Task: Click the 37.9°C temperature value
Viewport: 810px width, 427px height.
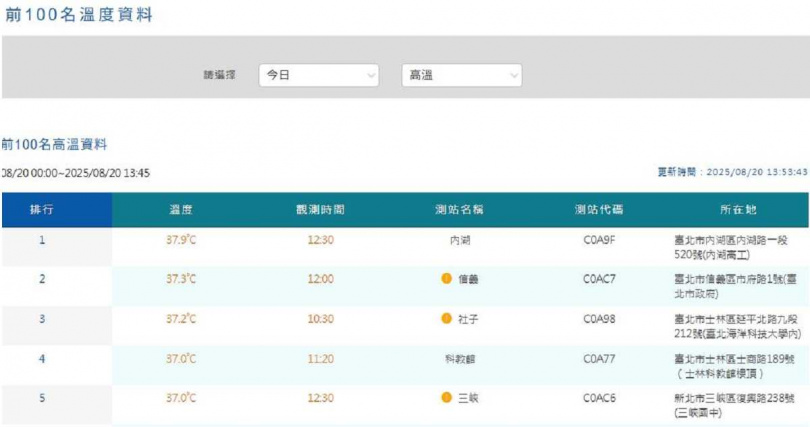Action: coord(181,240)
